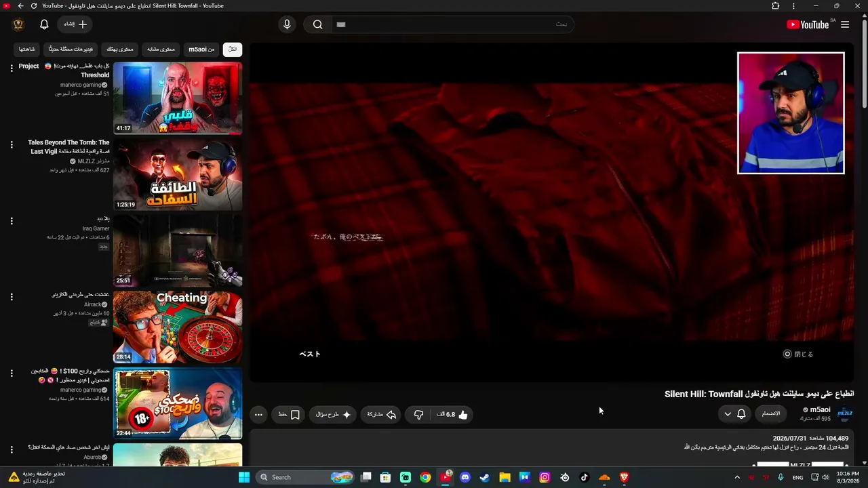
Task: Open the Windows Start menu
Action: tap(244, 477)
